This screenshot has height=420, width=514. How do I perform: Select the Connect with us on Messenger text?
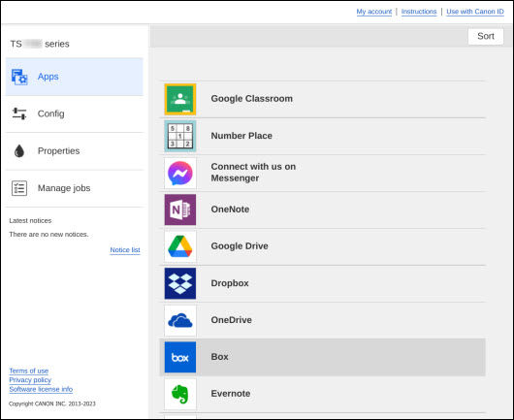253,173
